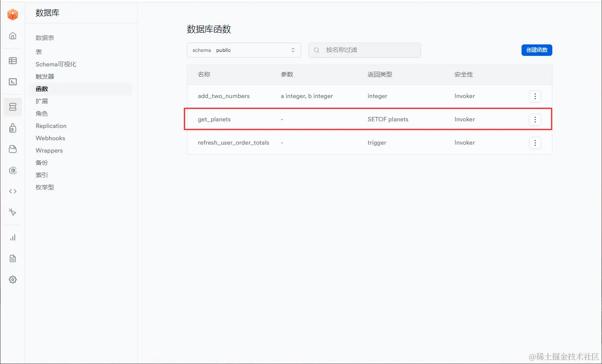The width and height of the screenshot is (602, 364).
Task: Open 表 in the database menu
Action: [x=39, y=52]
